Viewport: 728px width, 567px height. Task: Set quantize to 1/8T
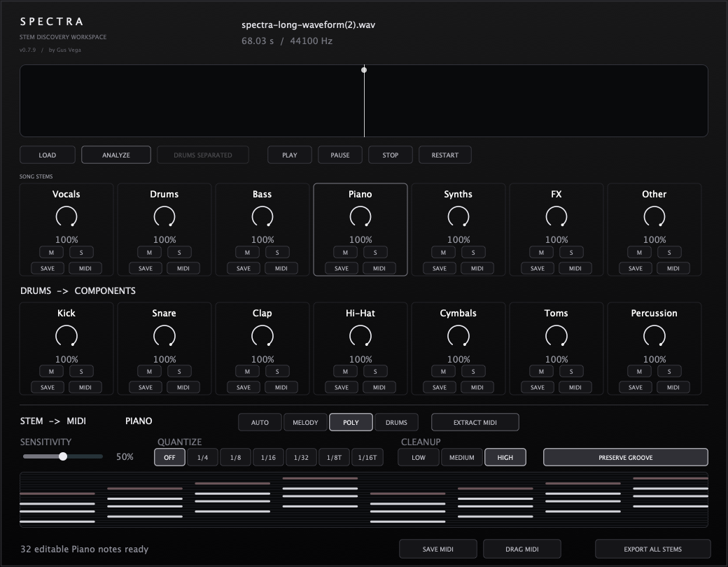335,457
